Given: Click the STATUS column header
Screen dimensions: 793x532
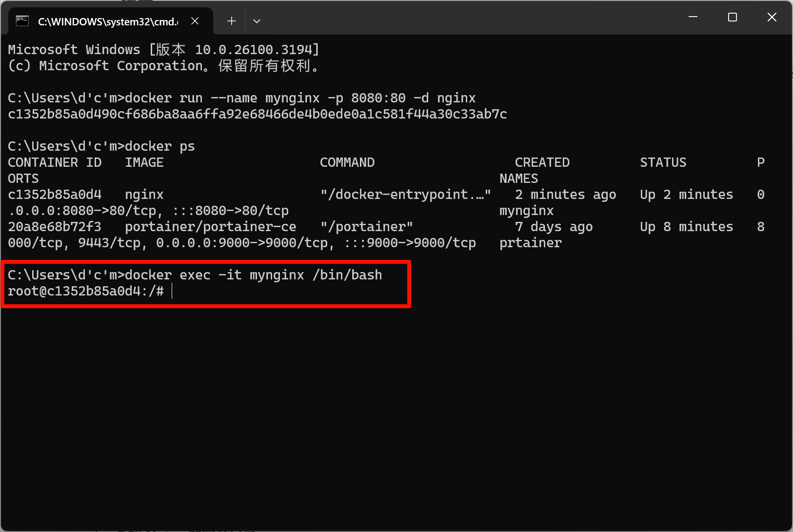Looking at the screenshot, I should (x=663, y=162).
